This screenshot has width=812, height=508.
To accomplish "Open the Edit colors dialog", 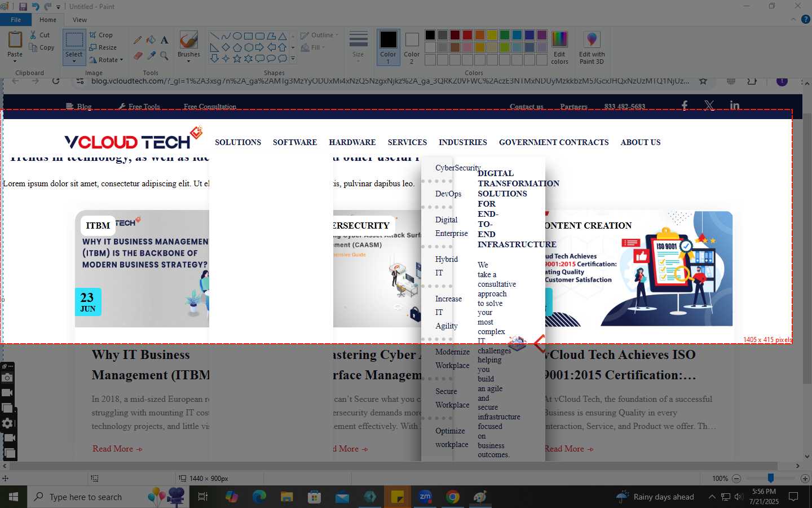I will click(559, 47).
